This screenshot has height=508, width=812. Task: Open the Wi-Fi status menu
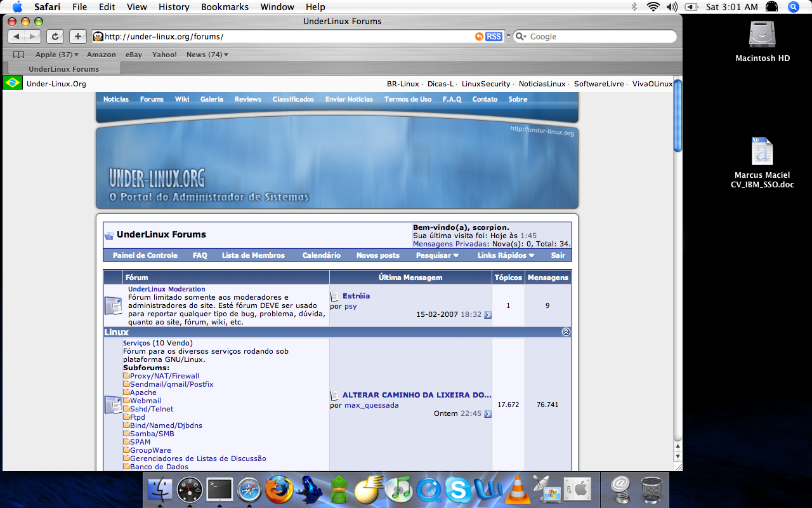(x=653, y=7)
